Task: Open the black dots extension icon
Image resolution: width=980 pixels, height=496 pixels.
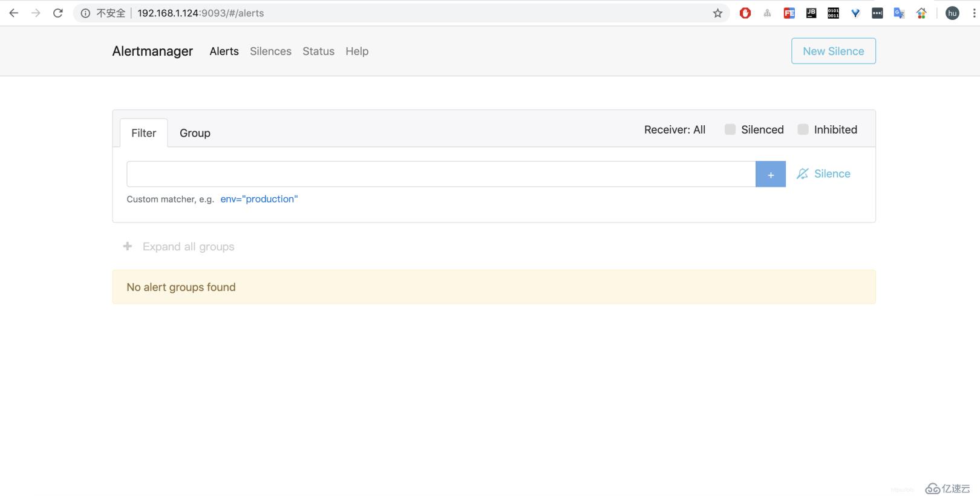Action: 877,13
